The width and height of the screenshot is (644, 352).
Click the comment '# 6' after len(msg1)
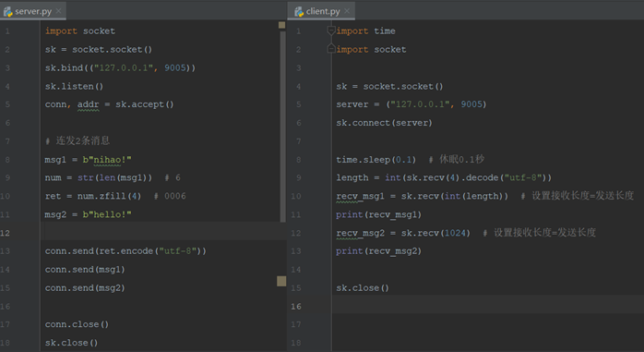pos(173,177)
